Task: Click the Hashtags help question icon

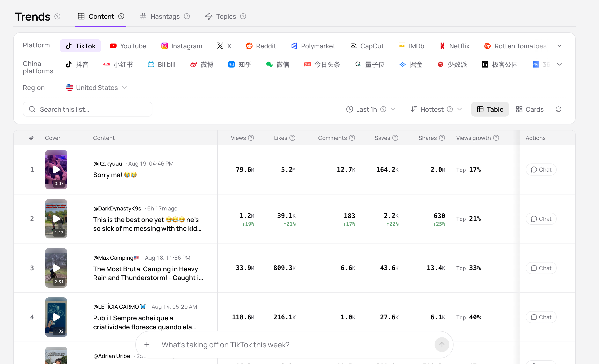Action: tap(187, 16)
